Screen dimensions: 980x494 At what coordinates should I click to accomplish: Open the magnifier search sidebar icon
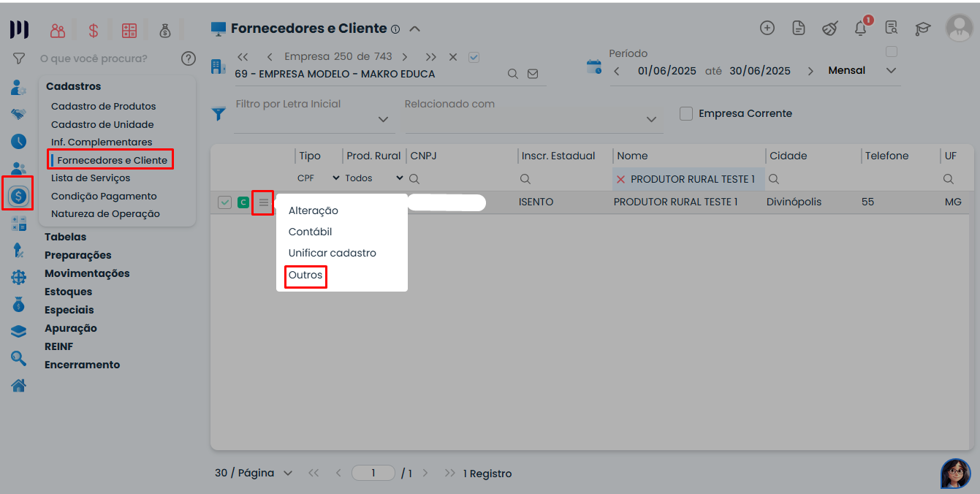click(18, 358)
